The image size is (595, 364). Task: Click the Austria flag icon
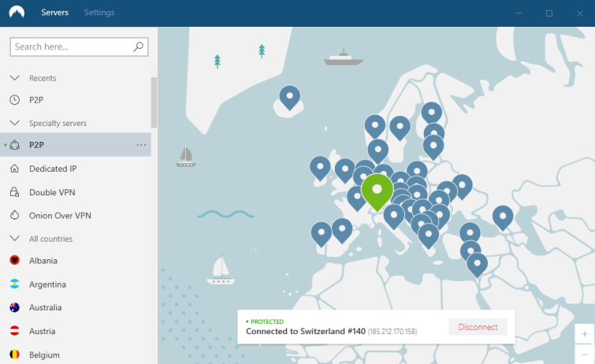[x=14, y=331]
